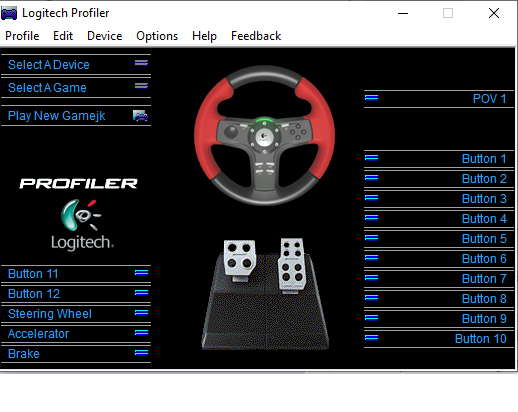Select the Button 10 label
Screen dimensions: 518x412
[x=481, y=339]
